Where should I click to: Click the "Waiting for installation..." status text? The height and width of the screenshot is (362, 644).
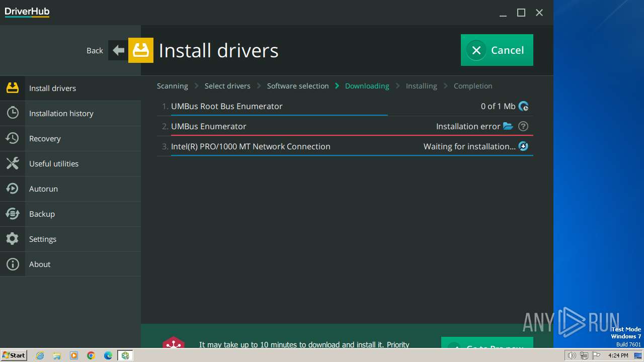pos(469,146)
